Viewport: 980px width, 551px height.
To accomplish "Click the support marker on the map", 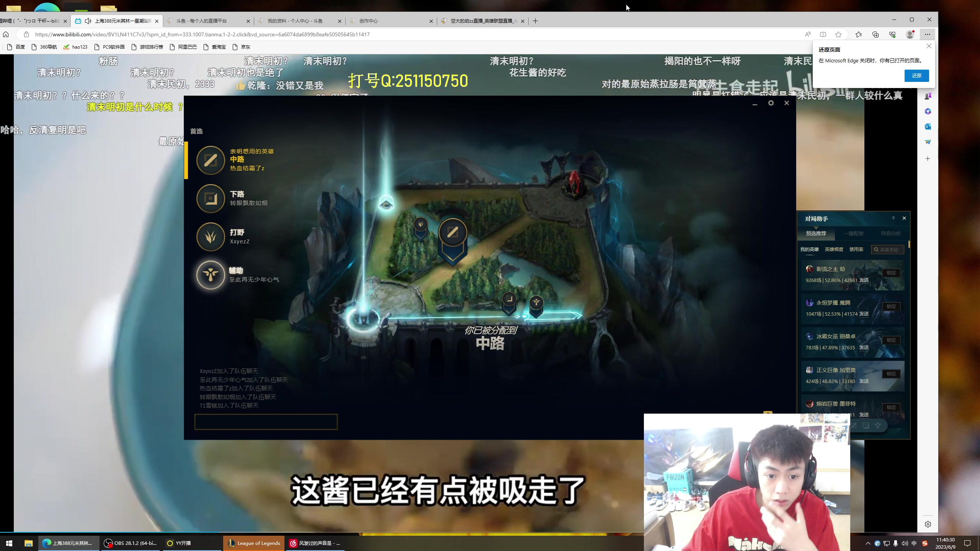I will pos(536,306).
